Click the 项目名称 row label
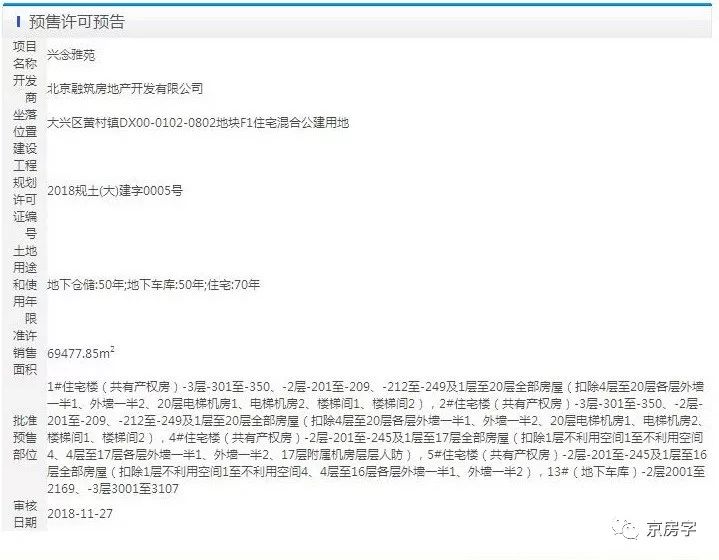The height and width of the screenshot is (560, 719). coord(25,55)
